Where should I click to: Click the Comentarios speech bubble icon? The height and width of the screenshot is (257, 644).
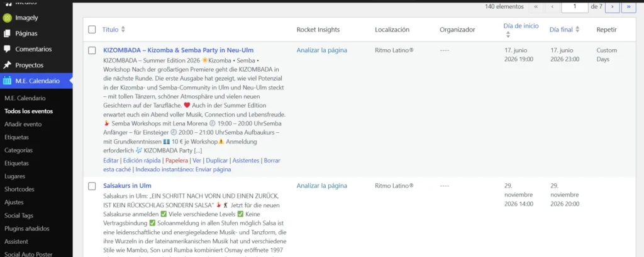click(7, 49)
